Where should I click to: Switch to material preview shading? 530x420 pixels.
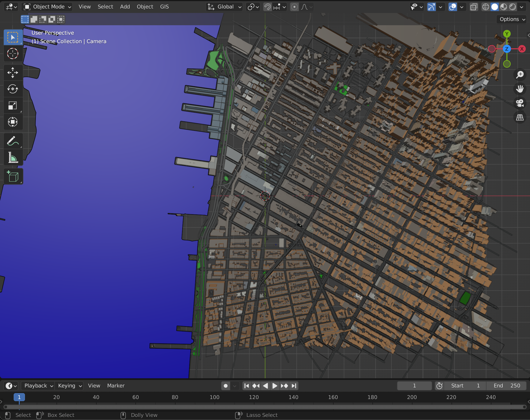[503, 7]
